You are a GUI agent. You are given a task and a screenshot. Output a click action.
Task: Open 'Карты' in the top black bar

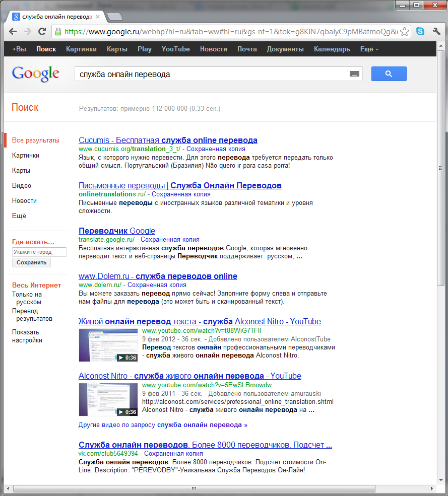point(117,49)
